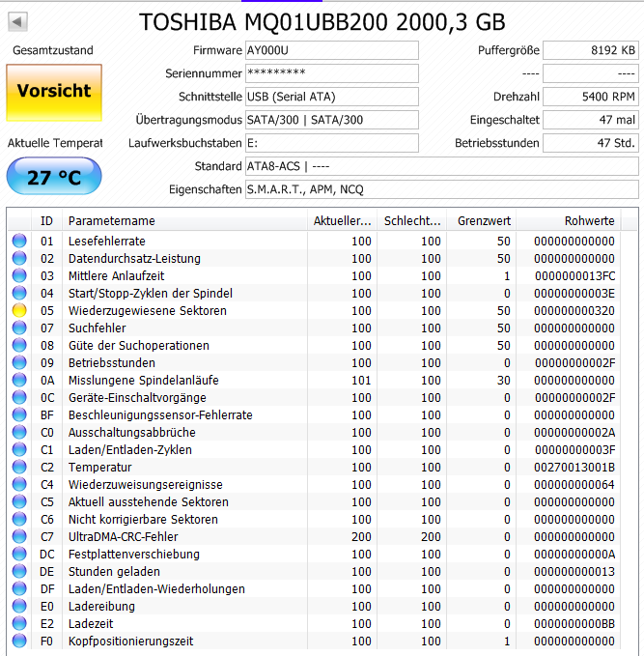Select the status icon for Temperatur
The height and width of the screenshot is (656, 644).
(19, 467)
